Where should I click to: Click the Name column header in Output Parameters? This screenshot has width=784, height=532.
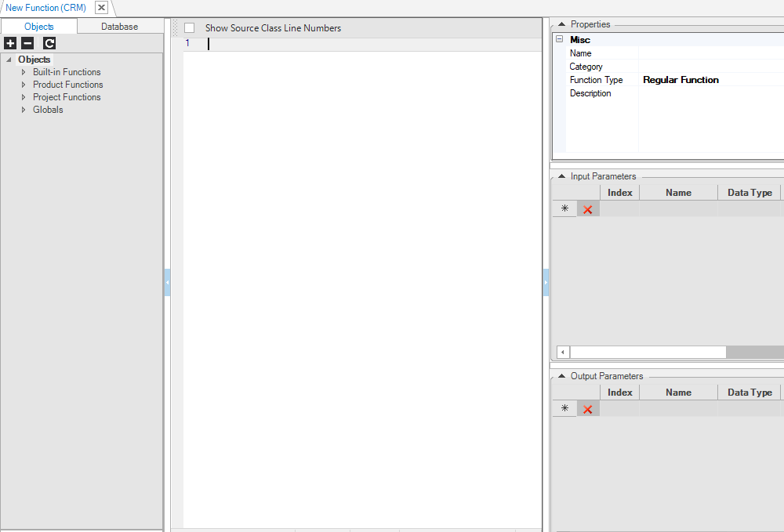[x=678, y=393]
